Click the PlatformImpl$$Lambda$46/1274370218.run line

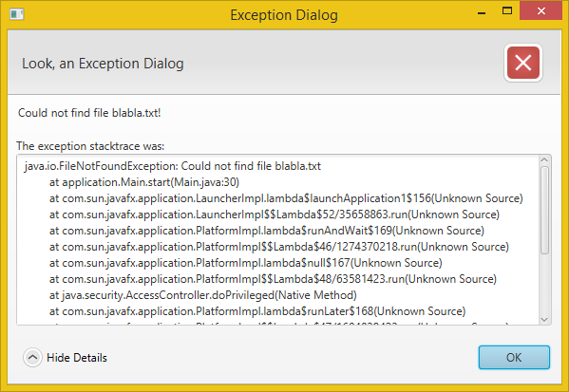279,247
